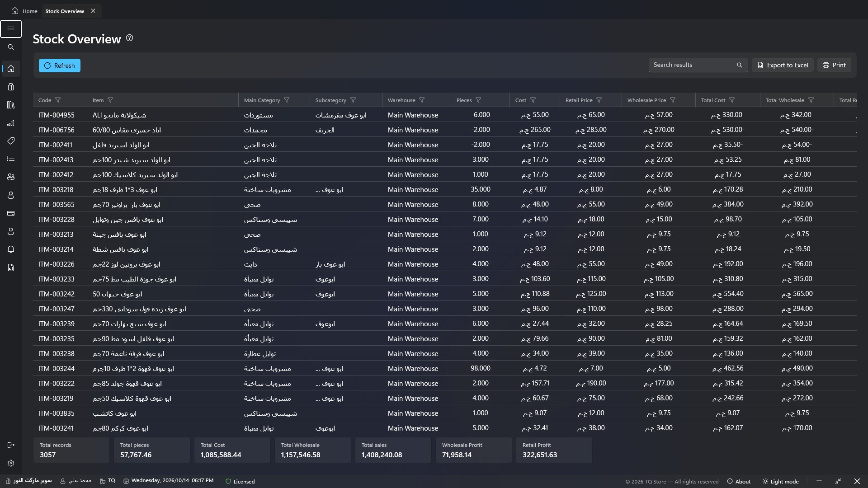Click the Total records summary card
Screen dimensions: 868x488
71,450
